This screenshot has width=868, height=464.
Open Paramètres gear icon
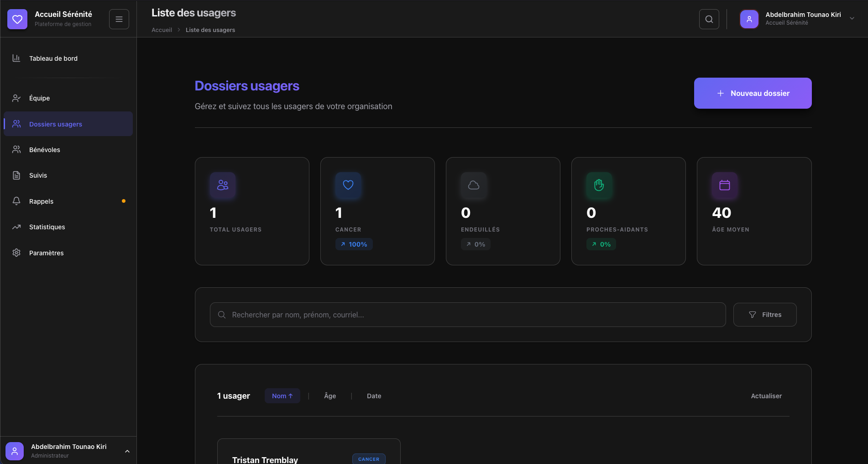[16, 253]
